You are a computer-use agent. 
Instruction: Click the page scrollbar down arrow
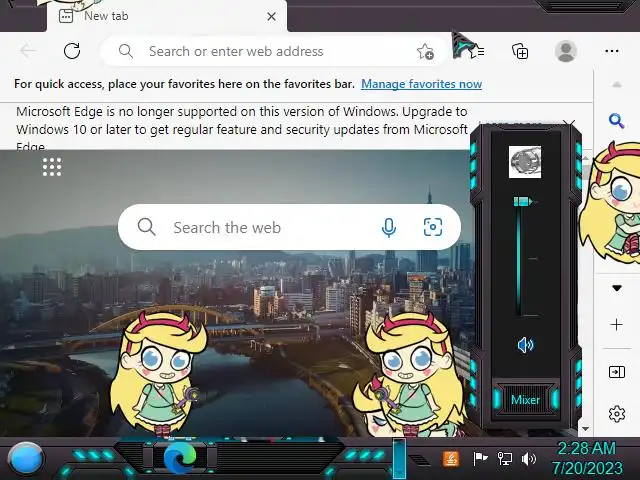click(x=586, y=429)
